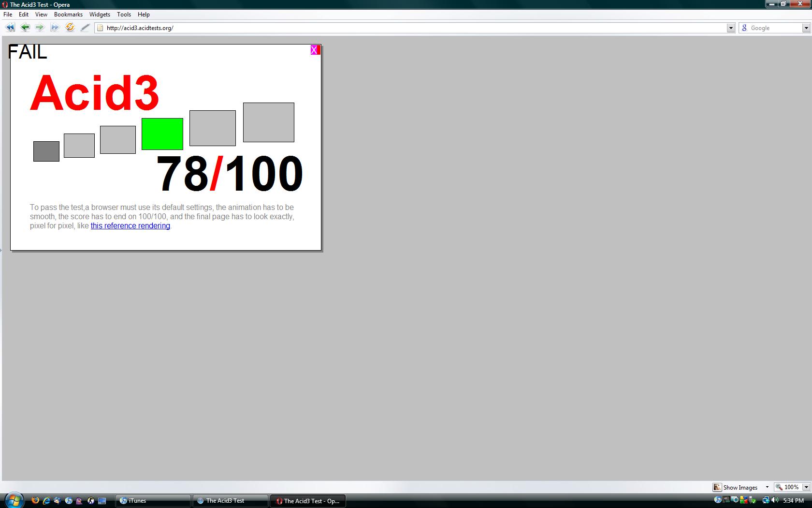Launch Windows Live Messenger from quick launch
This screenshot has height=508, width=812.
(x=58, y=501)
